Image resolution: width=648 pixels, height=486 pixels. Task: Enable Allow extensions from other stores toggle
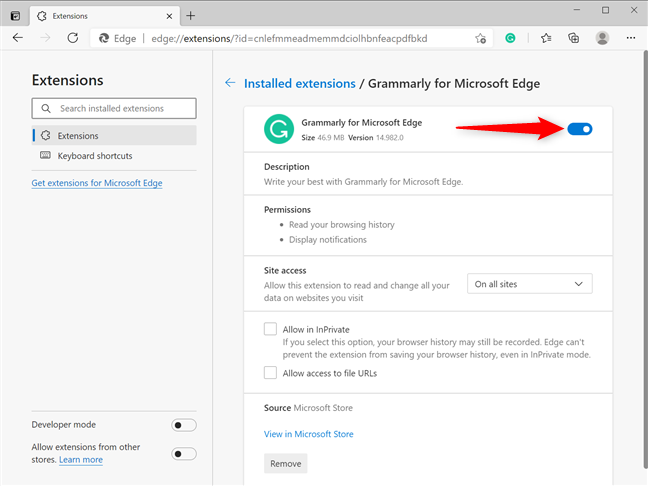pyautogui.click(x=184, y=454)
